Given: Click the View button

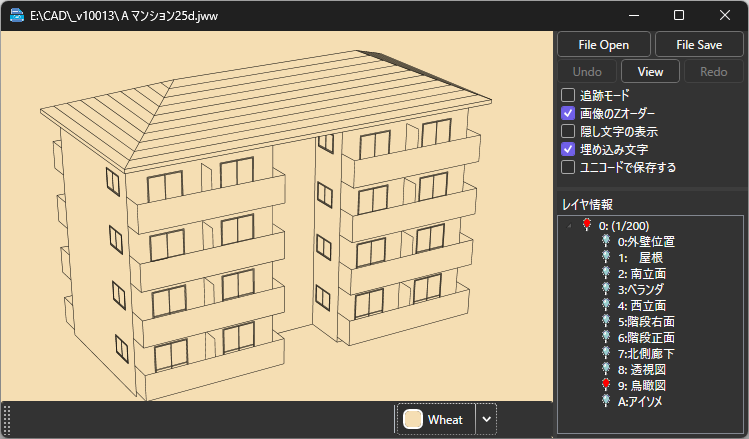Looking at the screenshot, I should (650, 72).
